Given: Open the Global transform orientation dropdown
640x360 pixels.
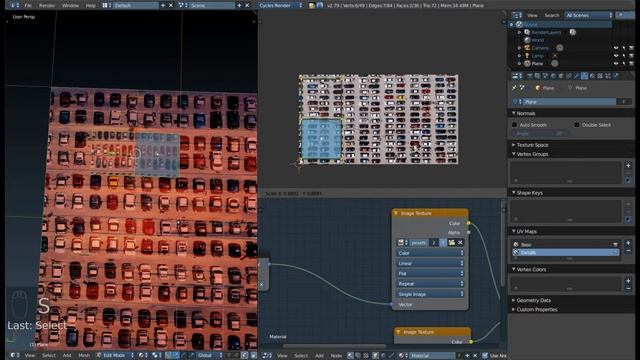Looking at the screenshot, I should point(208,356).
